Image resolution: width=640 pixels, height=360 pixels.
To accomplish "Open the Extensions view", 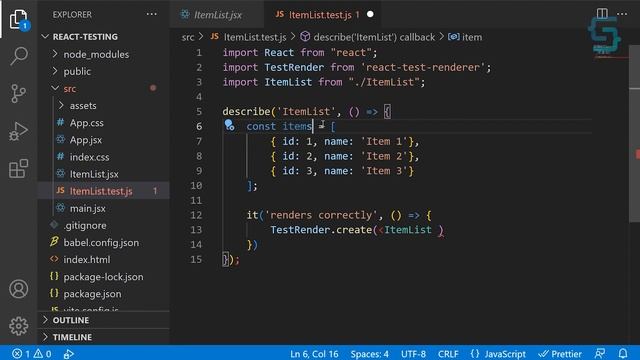I will pyautogui.click(x=18, y=168).
